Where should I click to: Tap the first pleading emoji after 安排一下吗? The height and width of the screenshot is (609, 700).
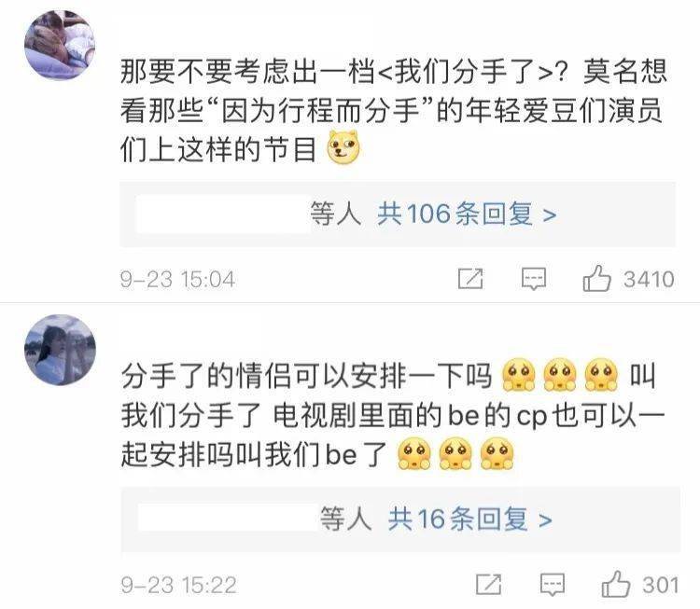point(518,375)
